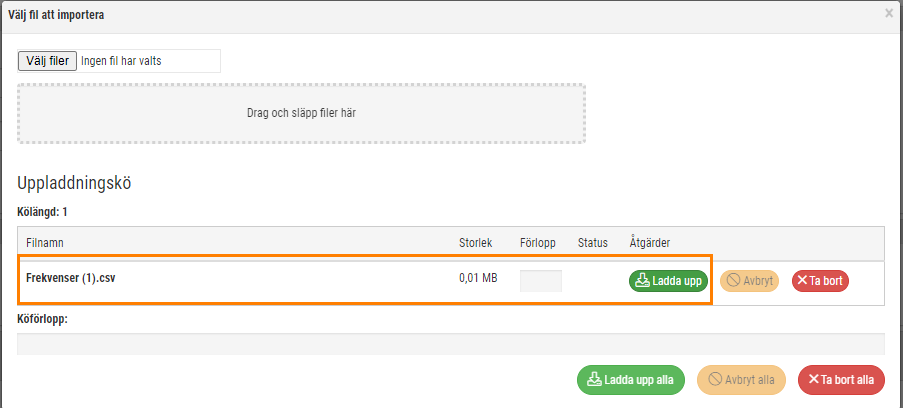Click the 0,01 MB size cell

478,278
